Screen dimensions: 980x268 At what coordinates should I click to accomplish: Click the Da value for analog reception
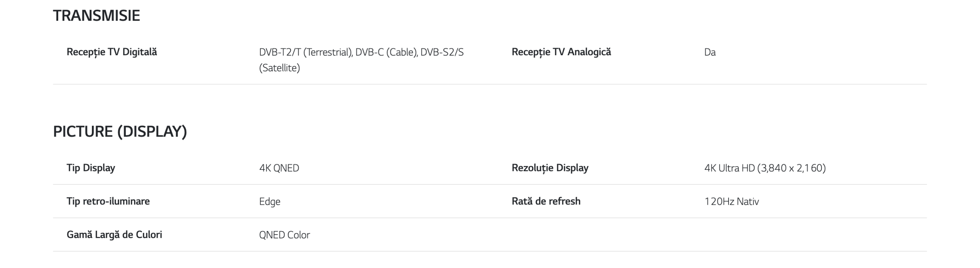click(710, 52)
